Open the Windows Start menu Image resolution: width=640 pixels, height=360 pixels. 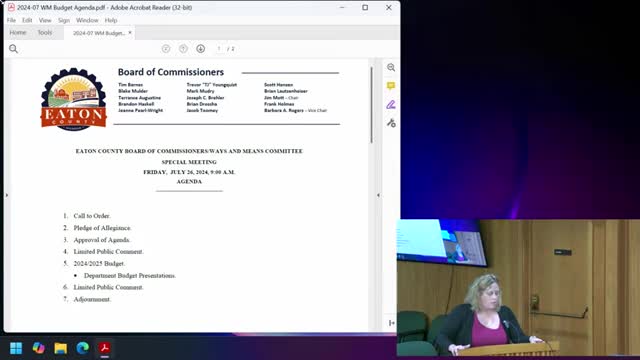pyautogui.click(x=16, y=348)
